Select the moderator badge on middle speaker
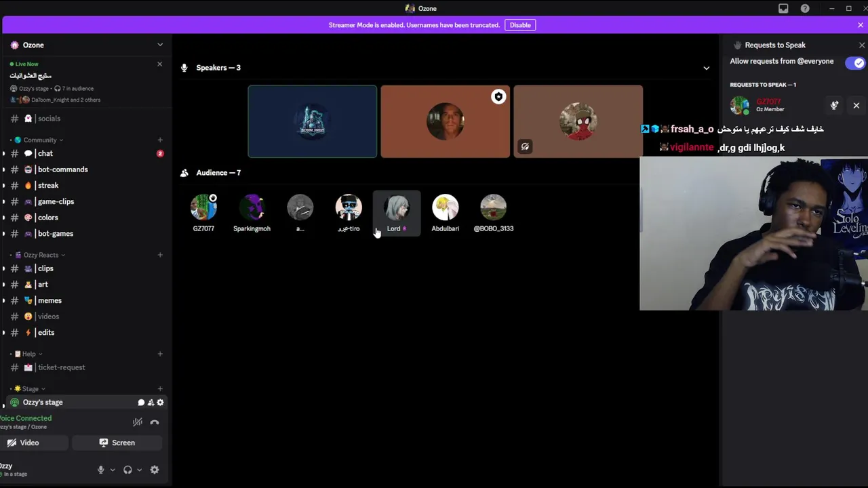Screen dimensions: 868x488 tap(498, 97)
